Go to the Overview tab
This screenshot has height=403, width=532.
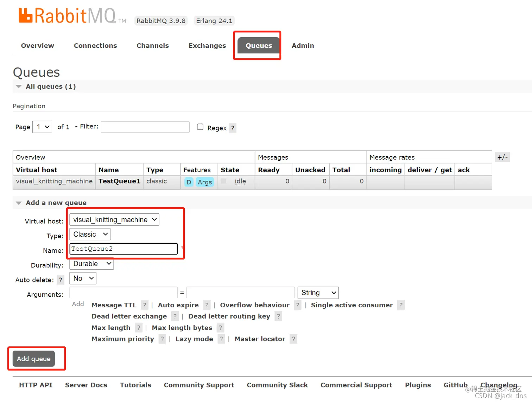(x=38, y=46)
